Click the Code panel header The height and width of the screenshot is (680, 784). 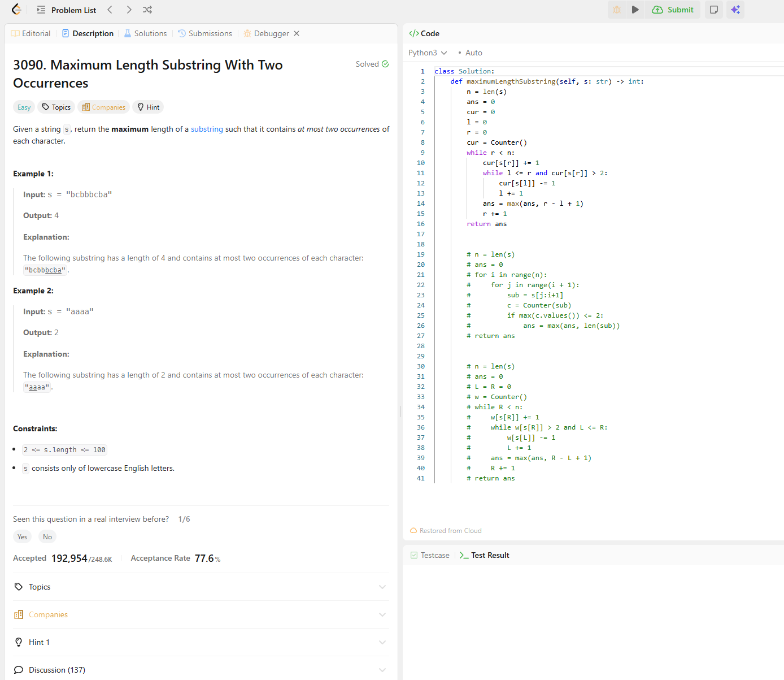point(424,33)
